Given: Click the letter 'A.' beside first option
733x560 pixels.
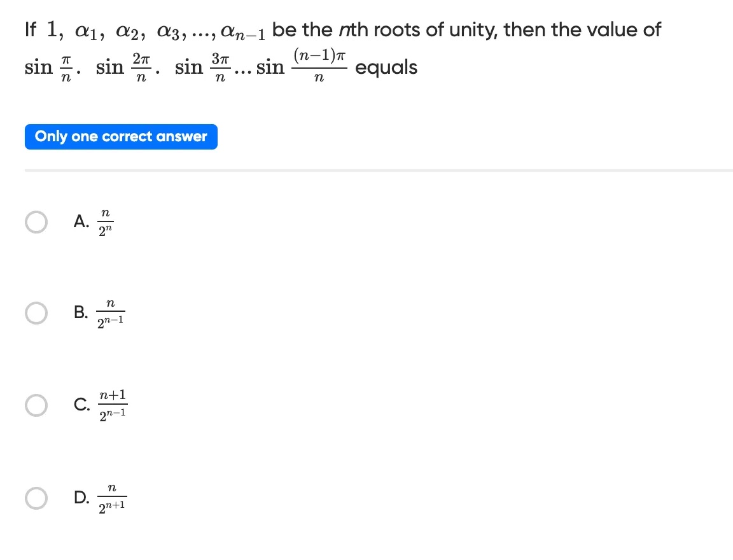Looking at the screenshot, I should [x=80, y=221].
